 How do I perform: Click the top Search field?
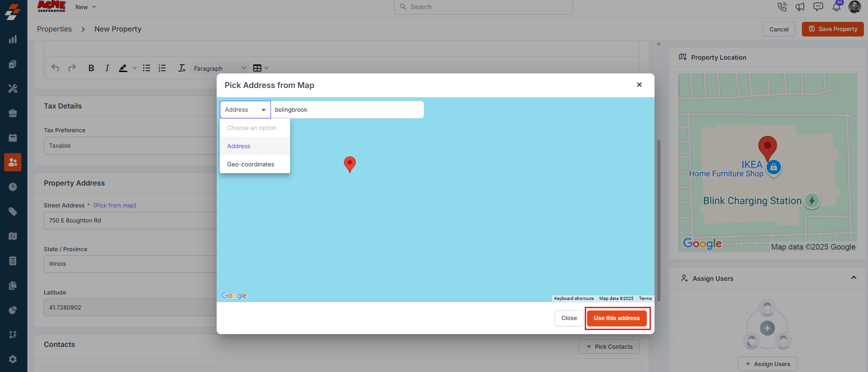(x=483, y=7)
